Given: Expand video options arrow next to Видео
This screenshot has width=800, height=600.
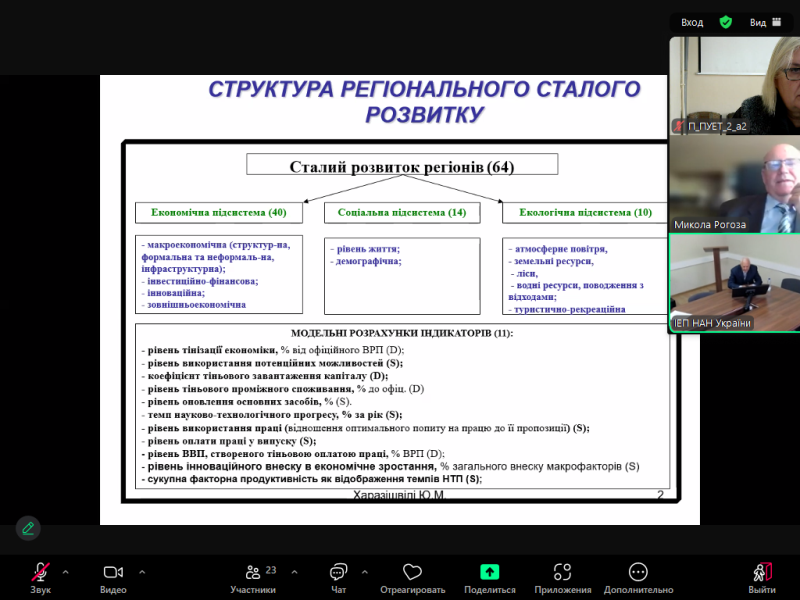Looking at the screenshot, I should coord(142,572).
